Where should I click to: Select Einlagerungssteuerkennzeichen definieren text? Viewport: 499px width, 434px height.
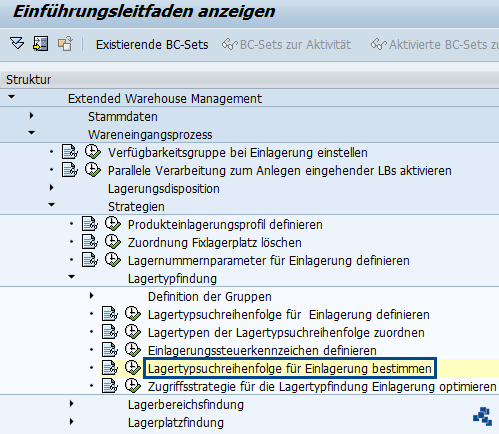(262, 351)
